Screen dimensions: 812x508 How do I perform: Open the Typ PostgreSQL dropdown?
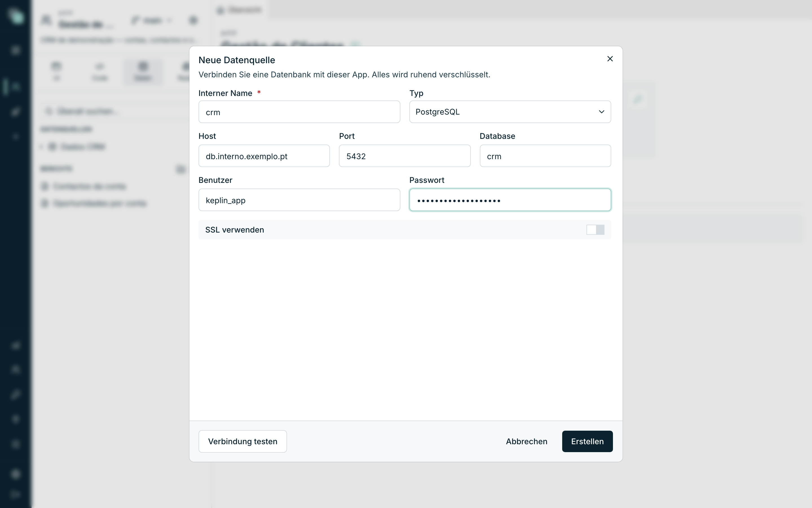click(x=510, y=112)
